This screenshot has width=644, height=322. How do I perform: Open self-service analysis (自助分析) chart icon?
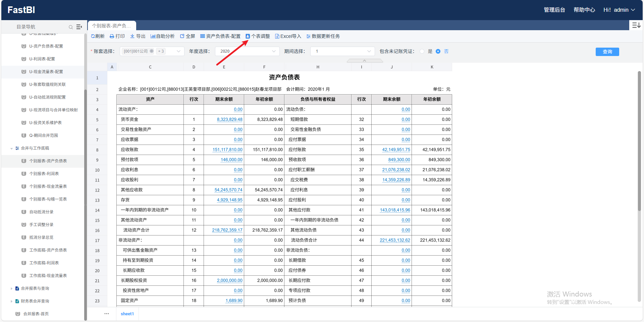pyautogui.click(x=153, y=36)
